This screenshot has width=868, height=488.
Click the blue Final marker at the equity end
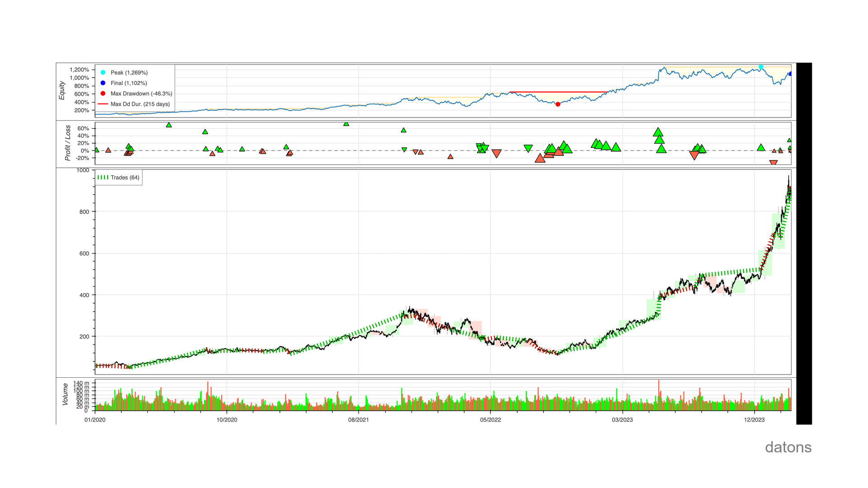point(790,73)
